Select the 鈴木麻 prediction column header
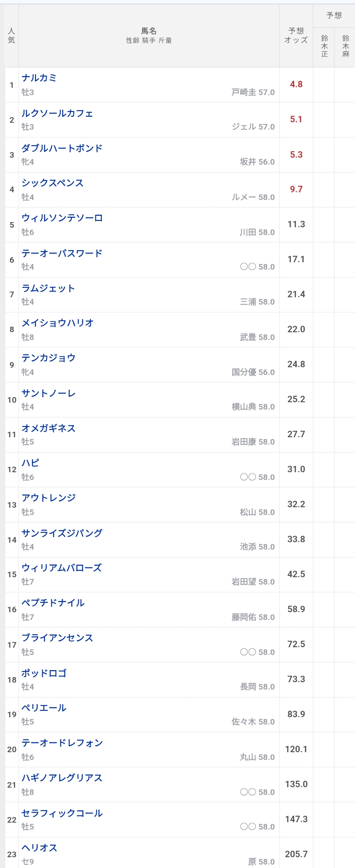 [x=345, y=46]
